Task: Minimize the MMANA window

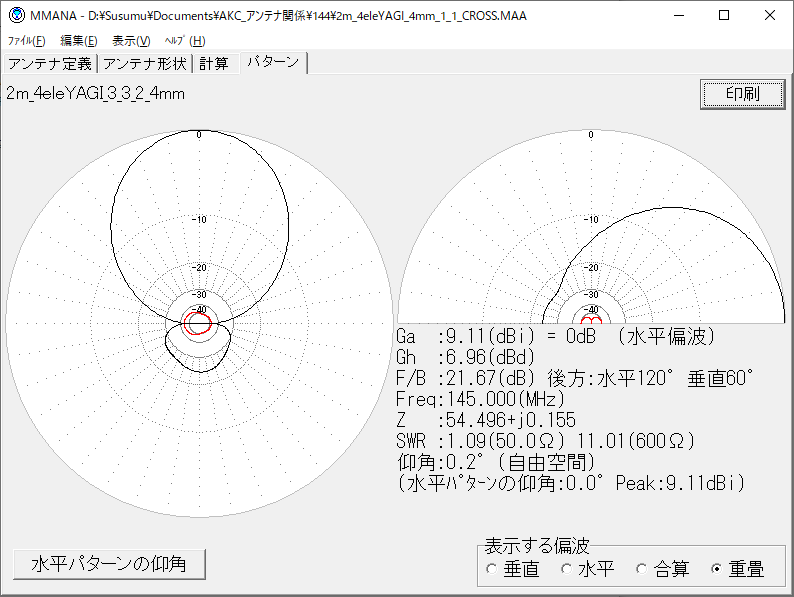Action: 677,16
